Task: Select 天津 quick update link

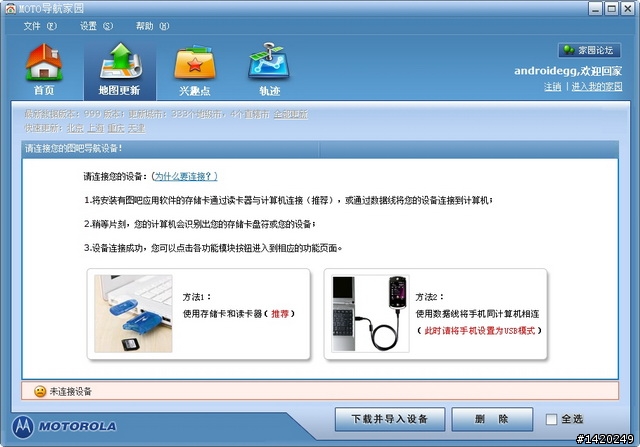Action: click(136, 128)
